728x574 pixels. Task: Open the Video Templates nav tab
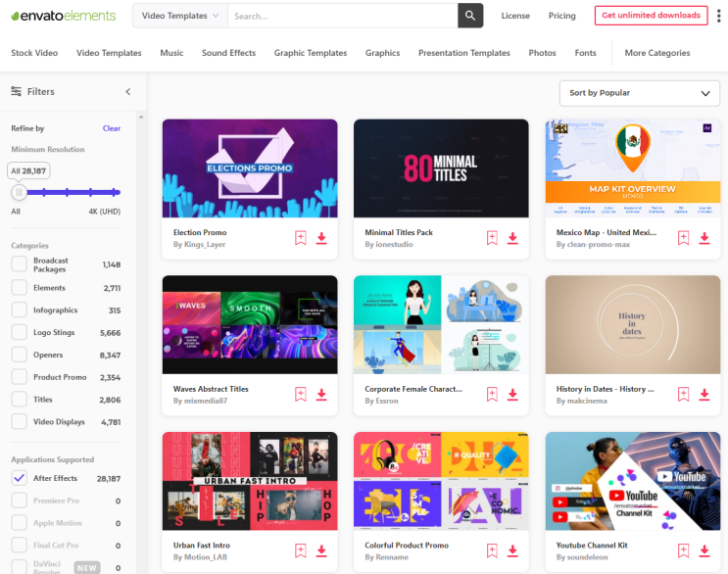click(109, 53)
